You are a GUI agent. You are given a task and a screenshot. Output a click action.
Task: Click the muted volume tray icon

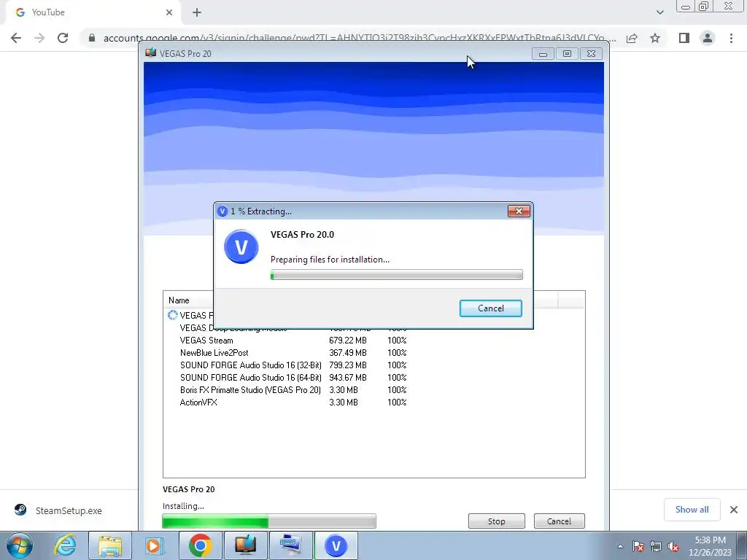click(673, 546)
